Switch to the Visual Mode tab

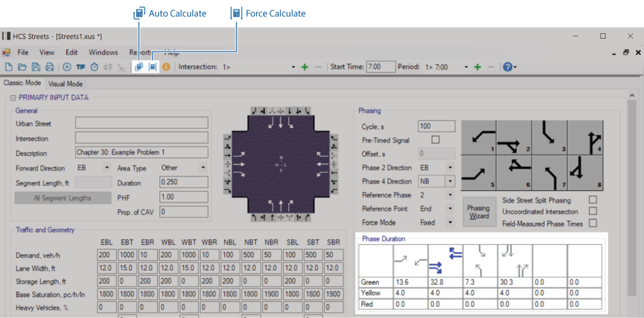tap(65, 84)
